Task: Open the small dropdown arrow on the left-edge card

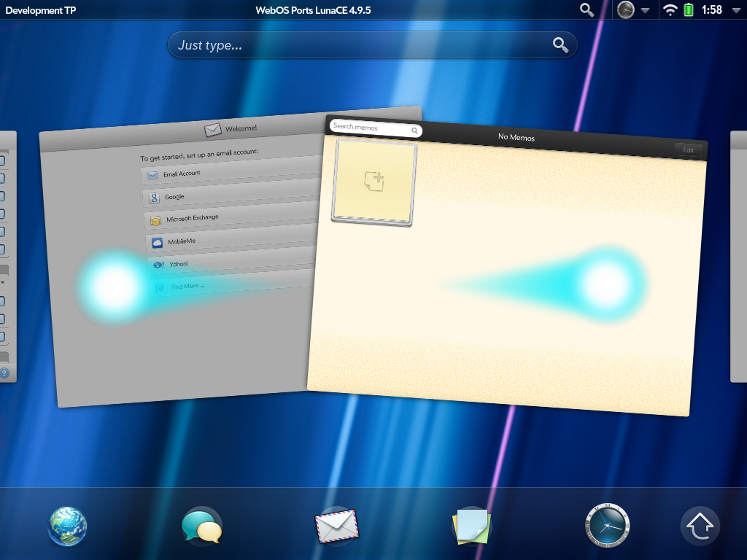Action: [3, 282]
